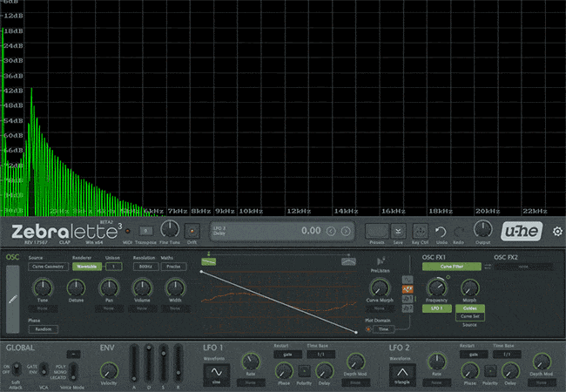The width and height of the screenshot is (566, 392).
Task: Toggle the small ring beside Frequency knob
Action: click(x=448, y=277)
